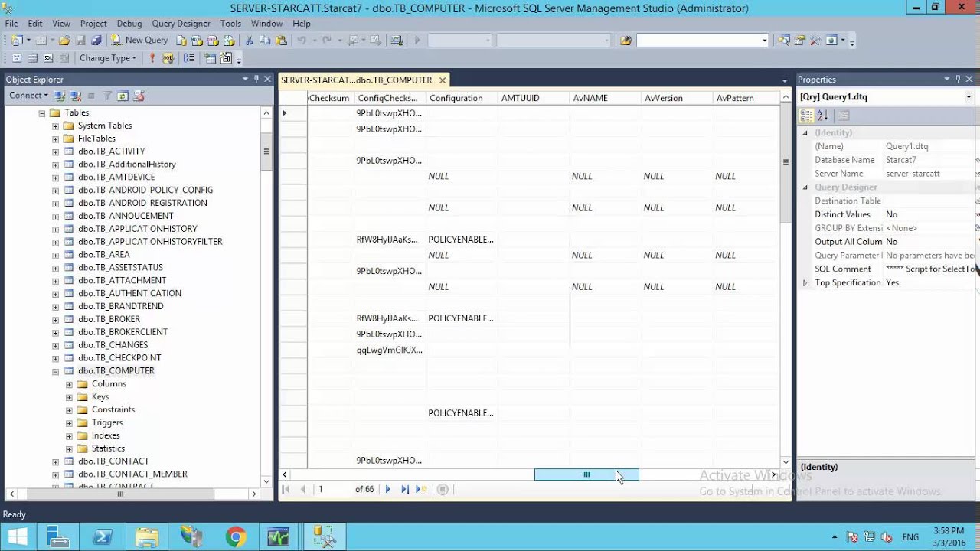This screenshot has width=980, height=551.
Task: Click Connect Object Explorer computer icon
Action: pyautogui.click(x=60, y=96)
